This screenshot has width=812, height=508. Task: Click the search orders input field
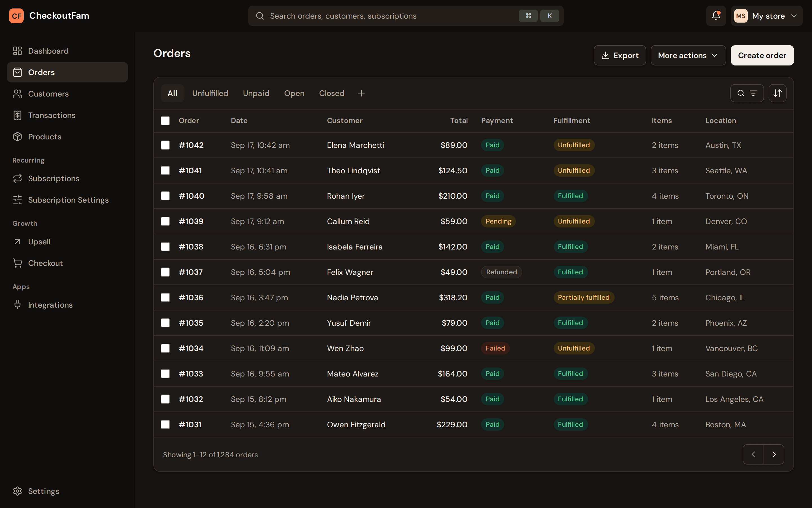[x=406, y=16]
